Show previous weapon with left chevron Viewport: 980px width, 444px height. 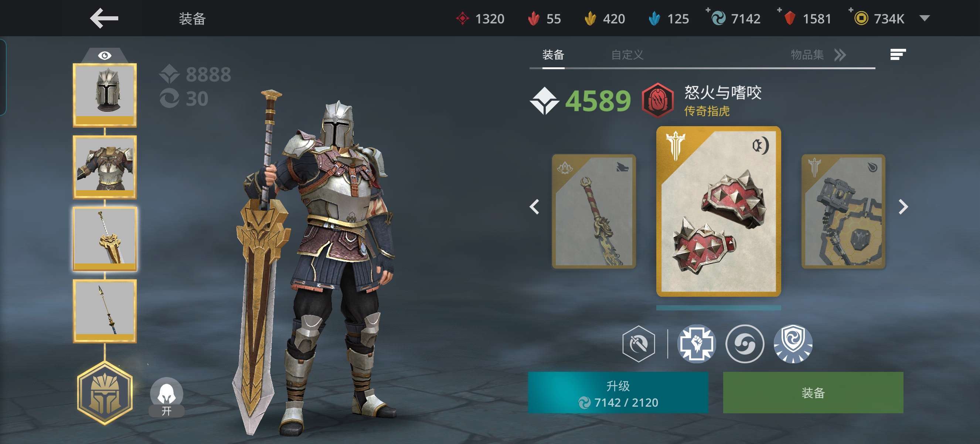tap(534, 207)
